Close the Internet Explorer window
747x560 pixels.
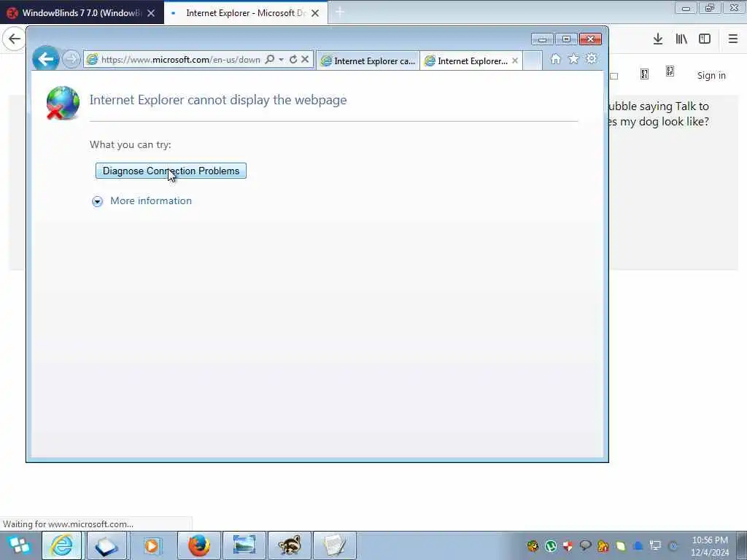pyautogui.click(x=591, y=39)
